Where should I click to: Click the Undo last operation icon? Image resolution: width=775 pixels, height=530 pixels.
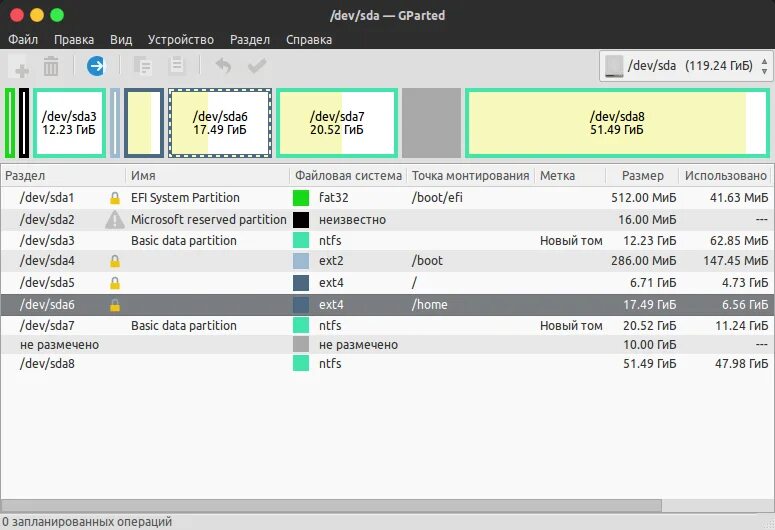click(x=223, y=65)
